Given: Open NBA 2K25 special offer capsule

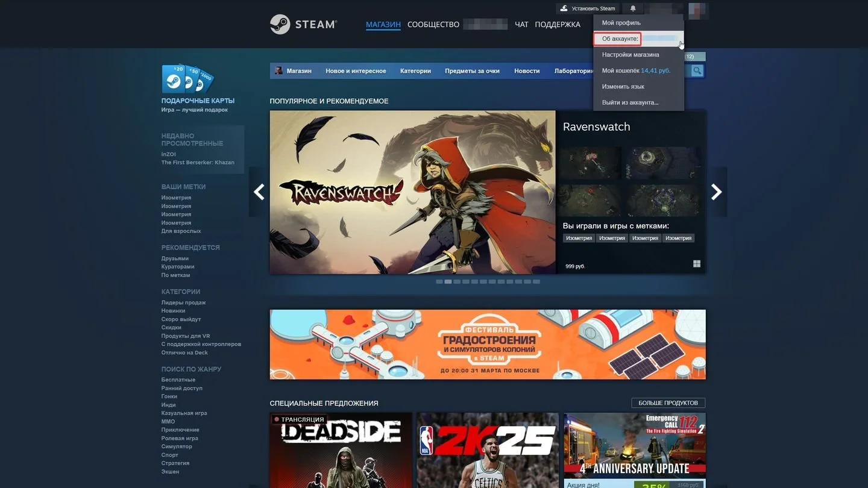Looking at the screenshot, I should (488, 450).
